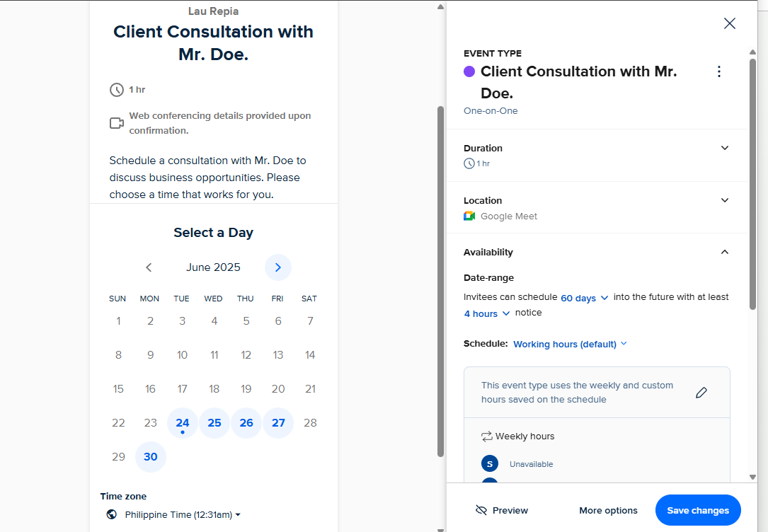Close the event type panel
This screenshot has width=768, height=532.
[x=730, y=23]
